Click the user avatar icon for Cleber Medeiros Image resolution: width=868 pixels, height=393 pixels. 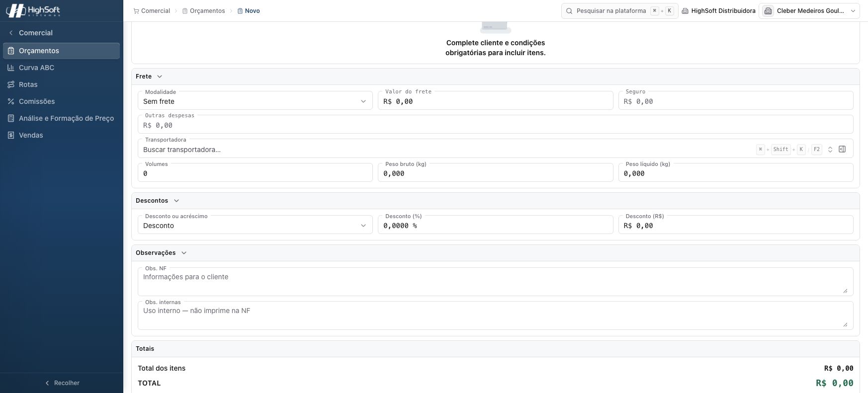point(768,11)
